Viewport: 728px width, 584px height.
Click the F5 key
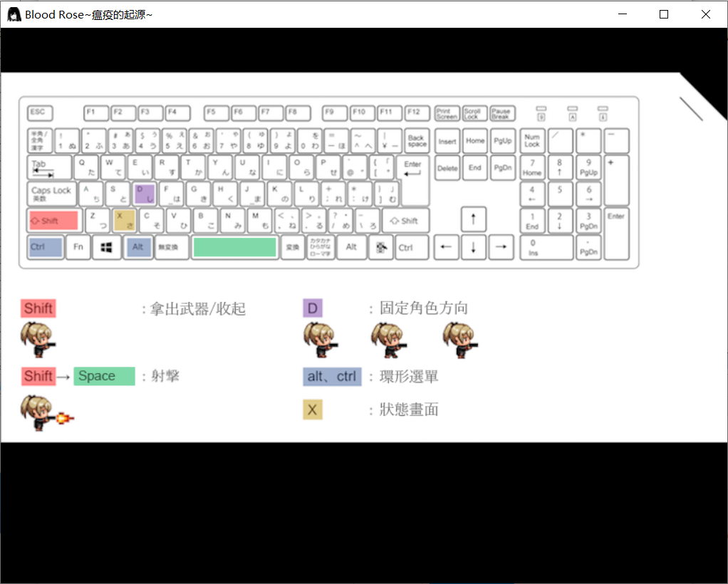(x=217, y=113)
